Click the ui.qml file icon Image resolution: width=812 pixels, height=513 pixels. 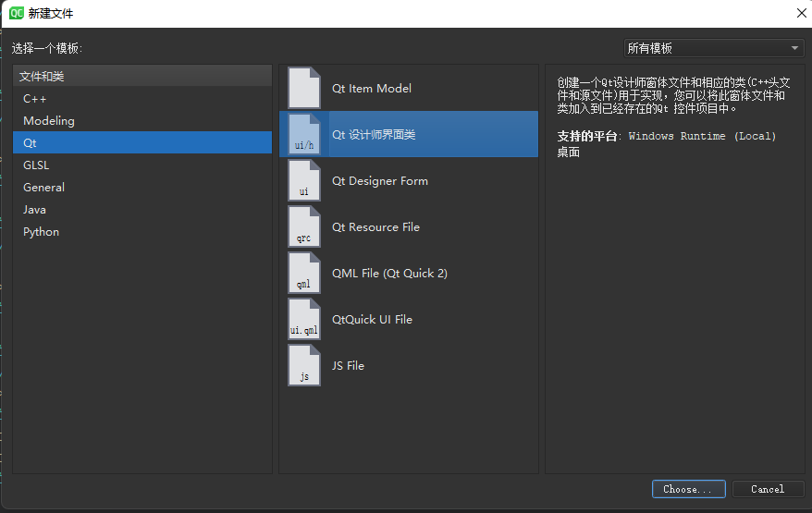click(x=304, y=319)
